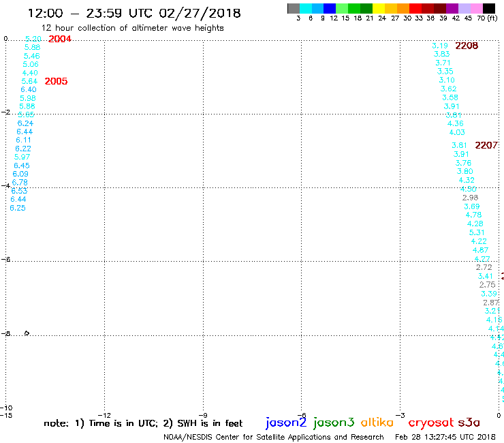Click the gray wave height value 2.72
This screenshot has height=443, width=504.
click(484, 267)
